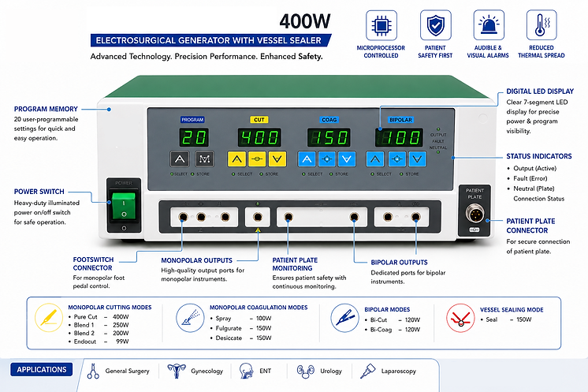
Task: Click the PROGRAM MEMORY heading
Action: [46, 109]
